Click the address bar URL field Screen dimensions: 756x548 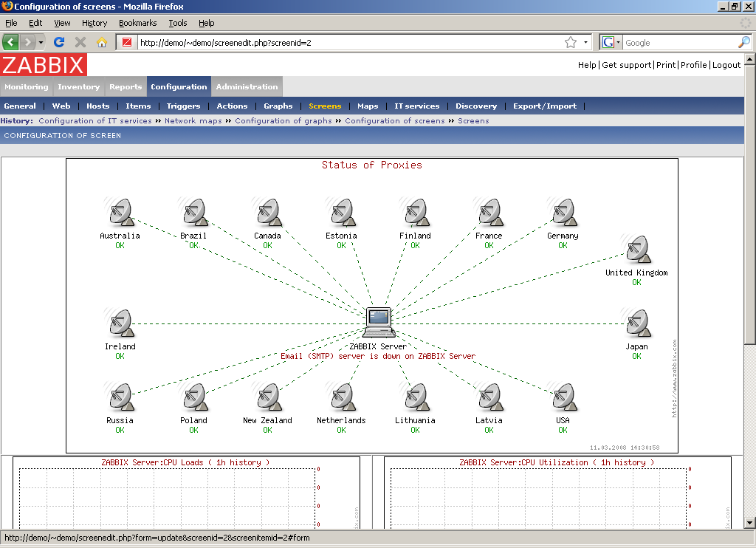pyautogui.click(x=349, y=42)
